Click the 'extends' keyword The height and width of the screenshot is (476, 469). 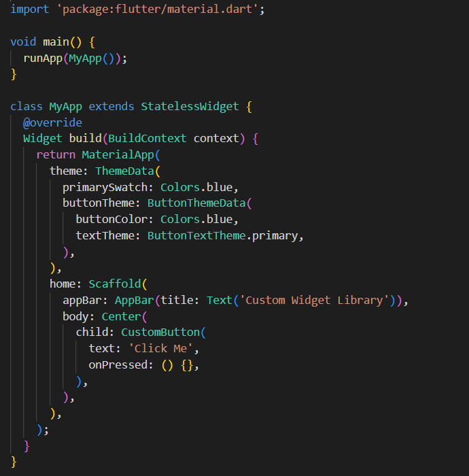[111, 107]
